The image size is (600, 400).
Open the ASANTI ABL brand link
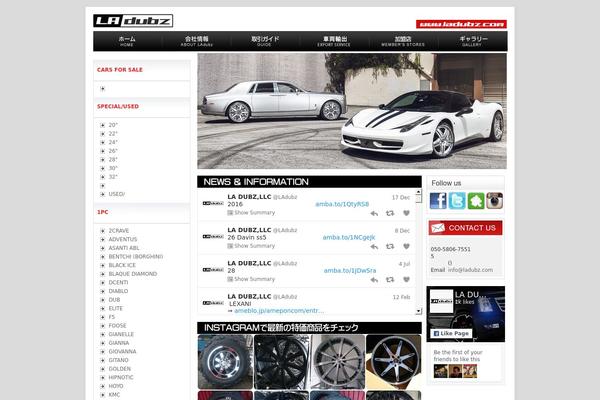[124, 248]
